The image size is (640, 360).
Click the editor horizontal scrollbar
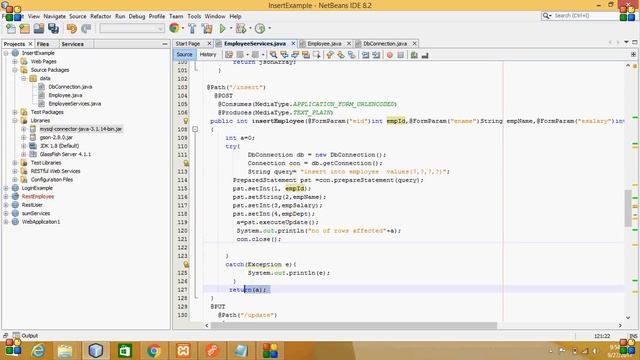pos(354,325)
